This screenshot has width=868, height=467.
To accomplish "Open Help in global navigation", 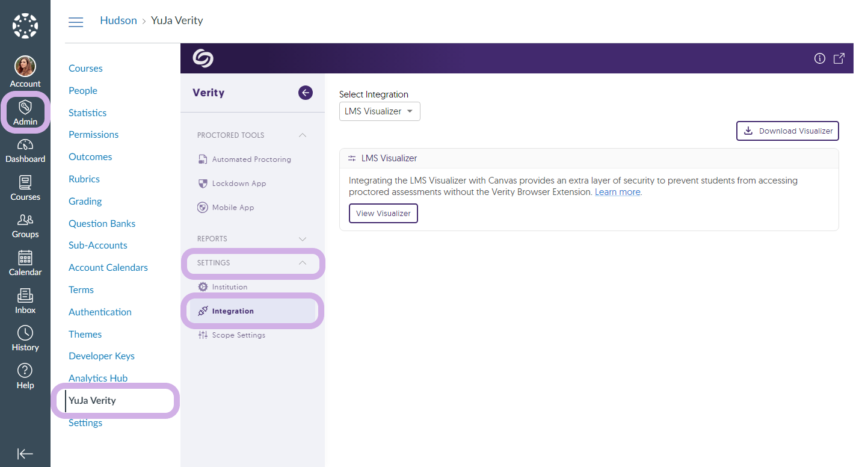I will (x=25, y=377).
